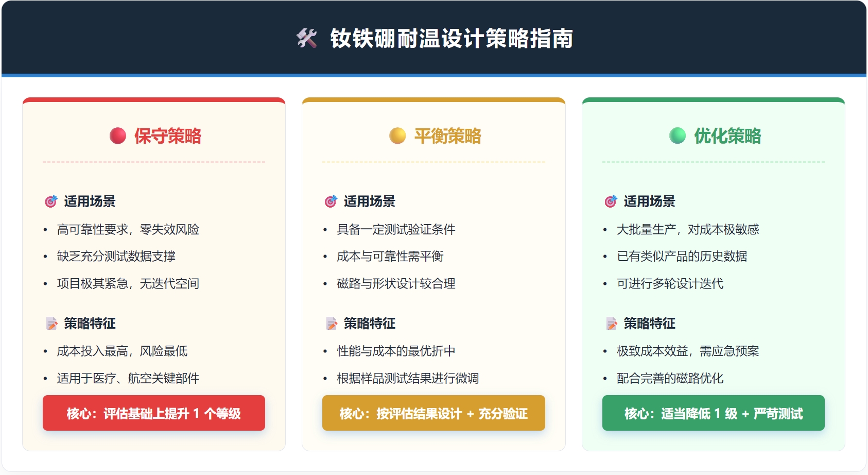Click the memo icon in the 优化策略 card
868x475 pixels.
(x=612, y=324)
